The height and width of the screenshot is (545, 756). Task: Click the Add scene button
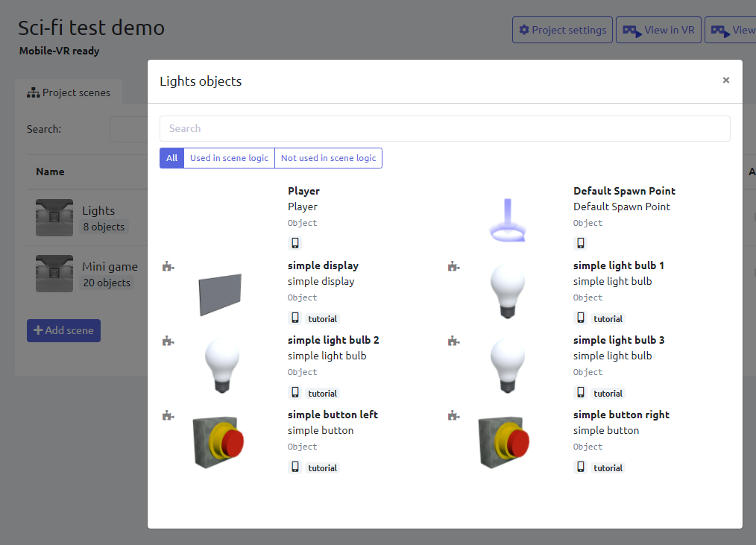click(x=63, y=330)
